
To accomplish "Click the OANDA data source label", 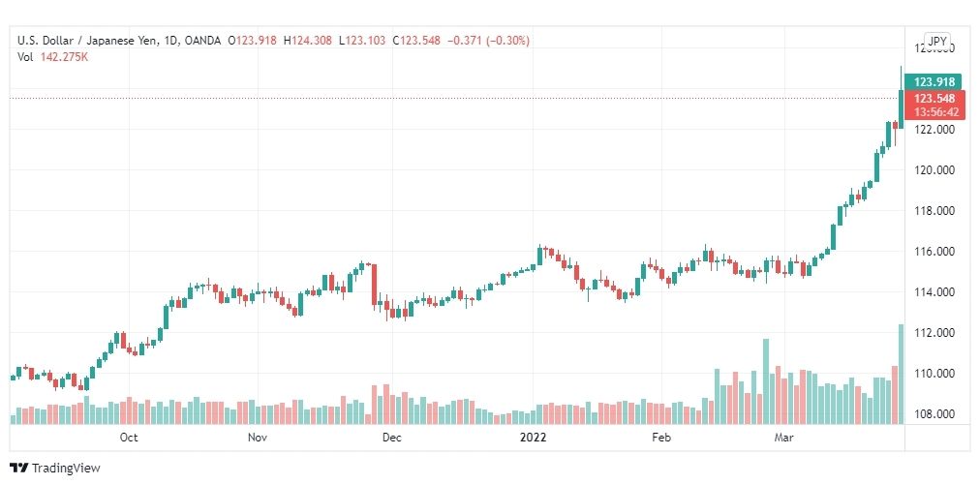I will click(x=203, y=41).
